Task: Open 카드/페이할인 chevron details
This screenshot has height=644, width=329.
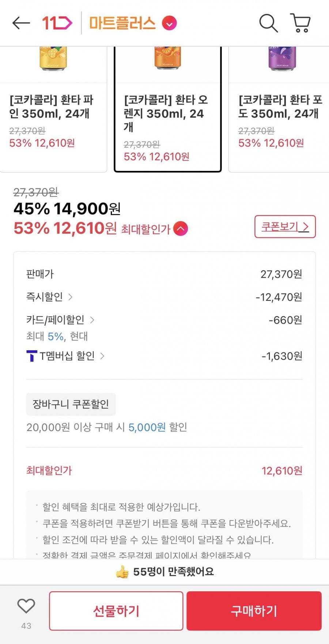Action: [92, 320]
